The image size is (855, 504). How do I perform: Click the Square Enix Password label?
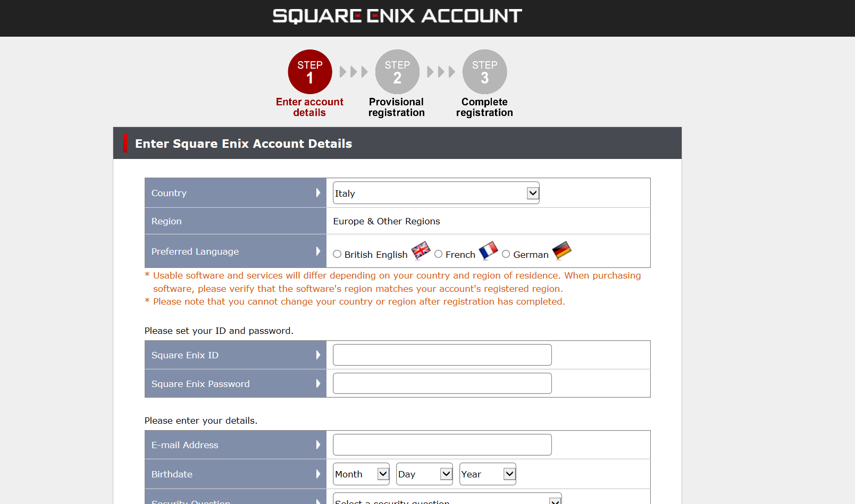(200, 384)
